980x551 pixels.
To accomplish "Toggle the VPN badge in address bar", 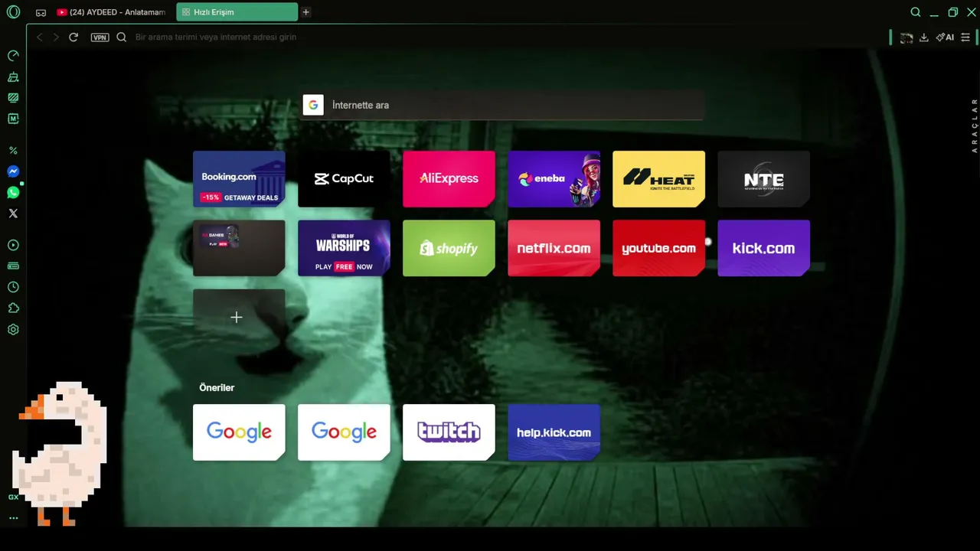I will (x=100, y=37).
